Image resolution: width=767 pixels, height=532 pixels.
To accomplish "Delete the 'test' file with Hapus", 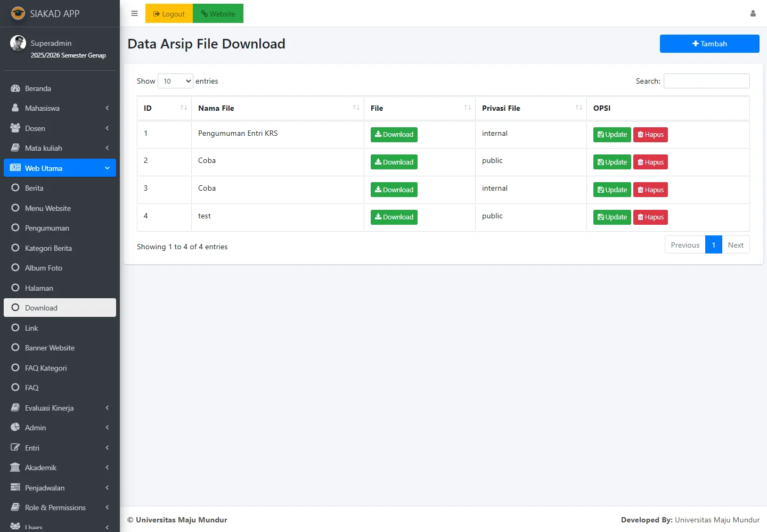I will [650, 217].
